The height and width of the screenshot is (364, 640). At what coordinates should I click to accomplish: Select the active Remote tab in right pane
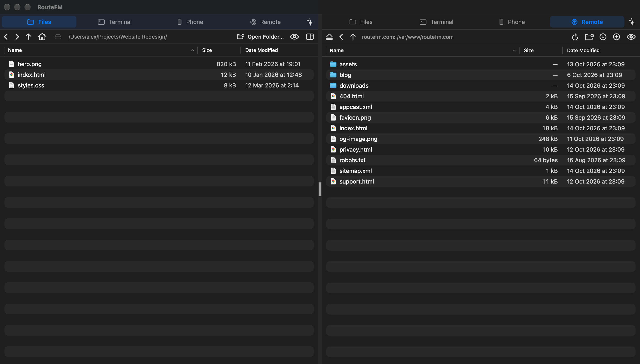click(x=587, y=22)
